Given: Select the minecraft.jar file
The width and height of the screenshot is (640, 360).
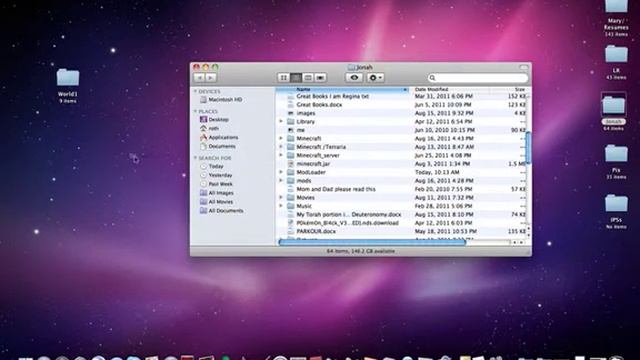Looking at the screenshot, I should click(x=401, y=164).
